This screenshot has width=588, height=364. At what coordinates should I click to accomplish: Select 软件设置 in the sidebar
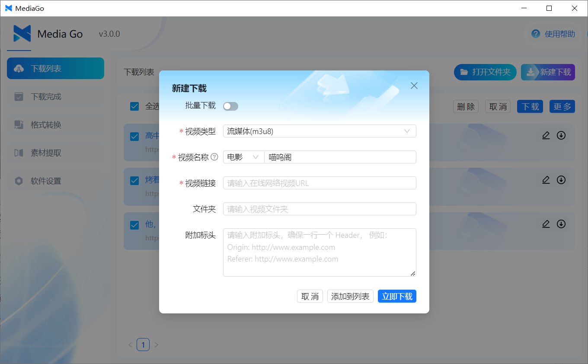pos(55,181)
